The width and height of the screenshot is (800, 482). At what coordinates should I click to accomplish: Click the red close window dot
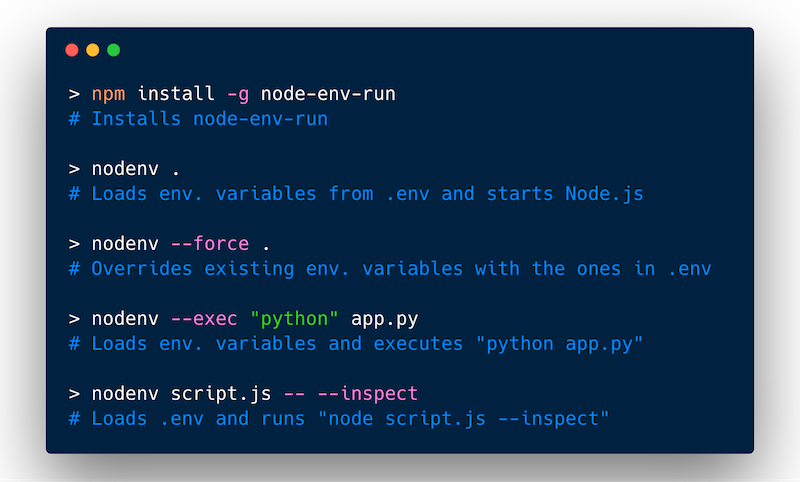point(72,50)
